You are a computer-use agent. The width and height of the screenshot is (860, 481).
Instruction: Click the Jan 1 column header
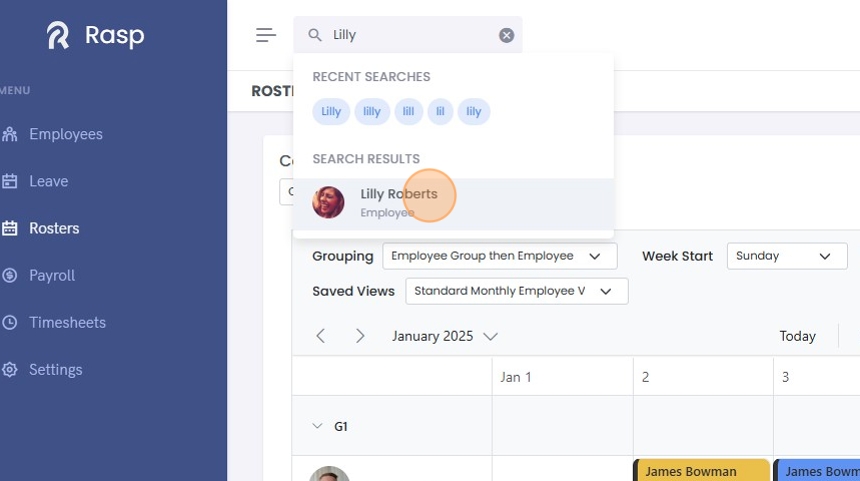tap(563, 377)
